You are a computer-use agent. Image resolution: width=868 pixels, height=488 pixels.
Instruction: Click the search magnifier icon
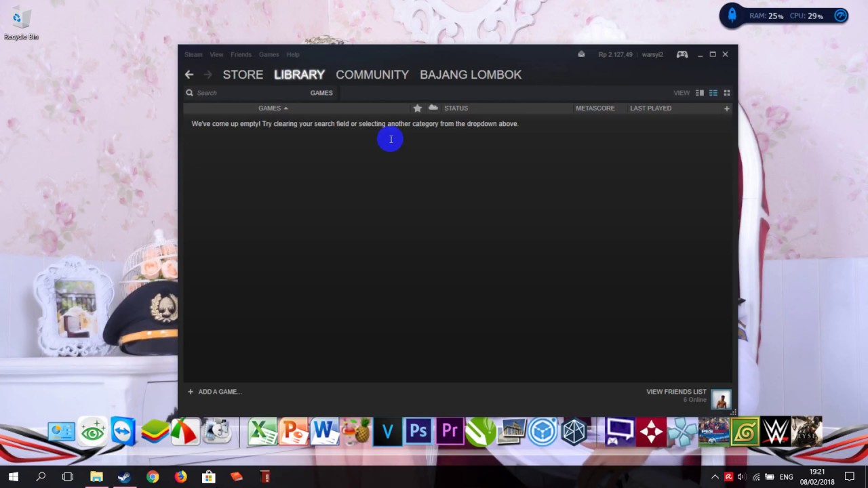[190, 93]
